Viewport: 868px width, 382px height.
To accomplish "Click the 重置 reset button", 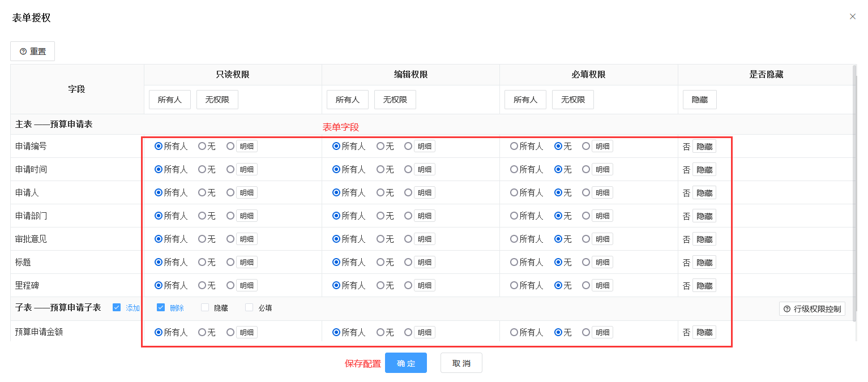I will pos(32,51).
